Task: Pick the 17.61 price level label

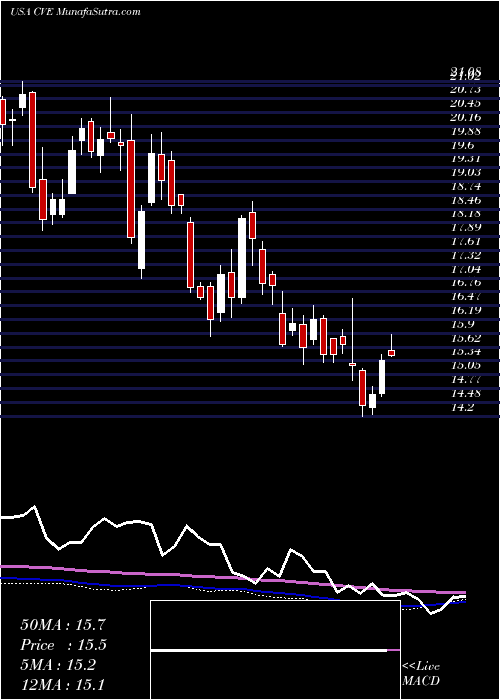Action: coord(466,242)
